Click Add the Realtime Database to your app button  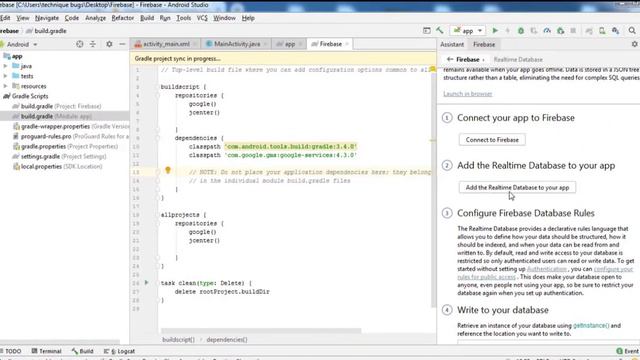(x=517, y=187)
